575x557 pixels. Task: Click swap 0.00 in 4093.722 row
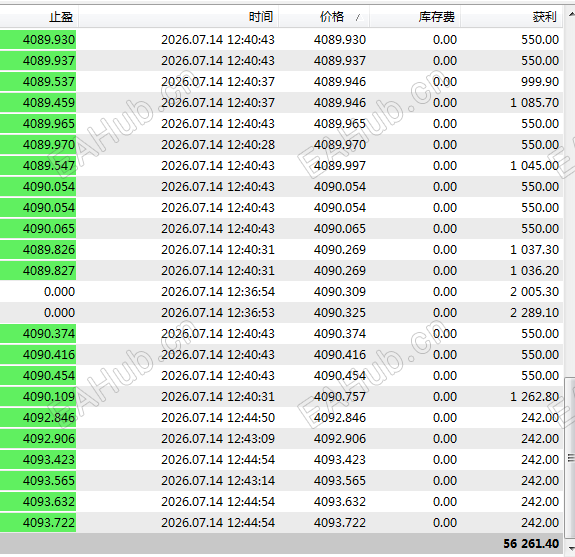pos(445,523)
